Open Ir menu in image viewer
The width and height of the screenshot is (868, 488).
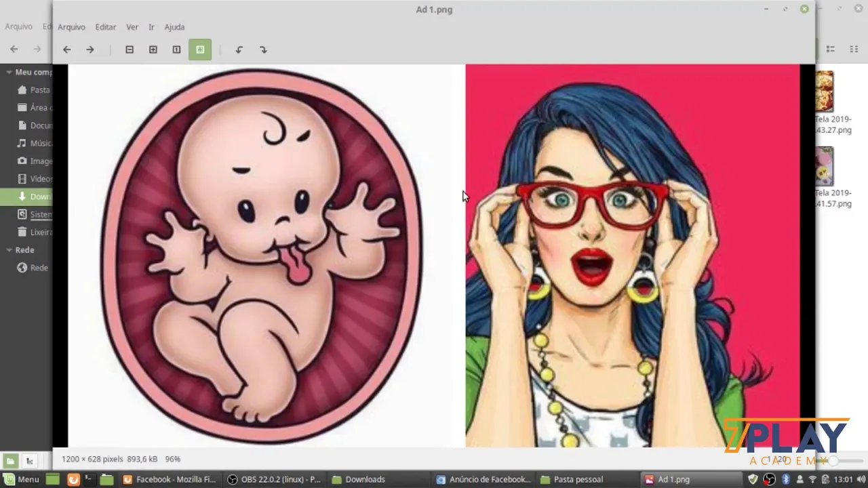[151, 27]
